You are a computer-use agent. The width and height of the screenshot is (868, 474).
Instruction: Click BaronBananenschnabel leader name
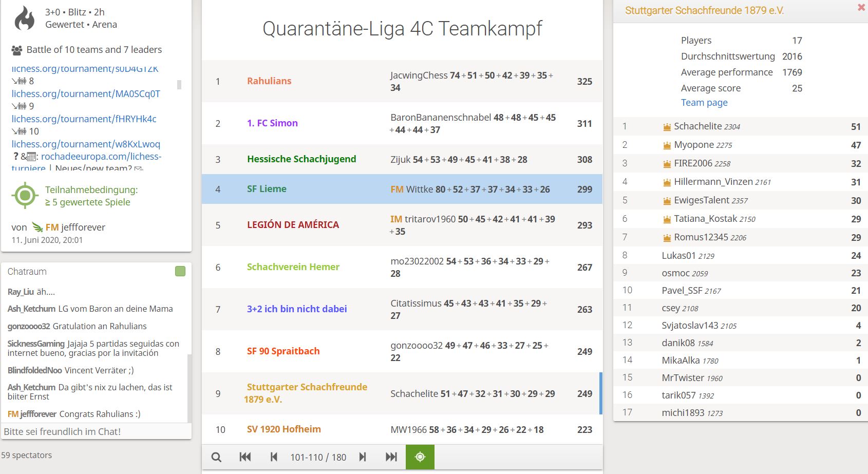click(441, 118)
